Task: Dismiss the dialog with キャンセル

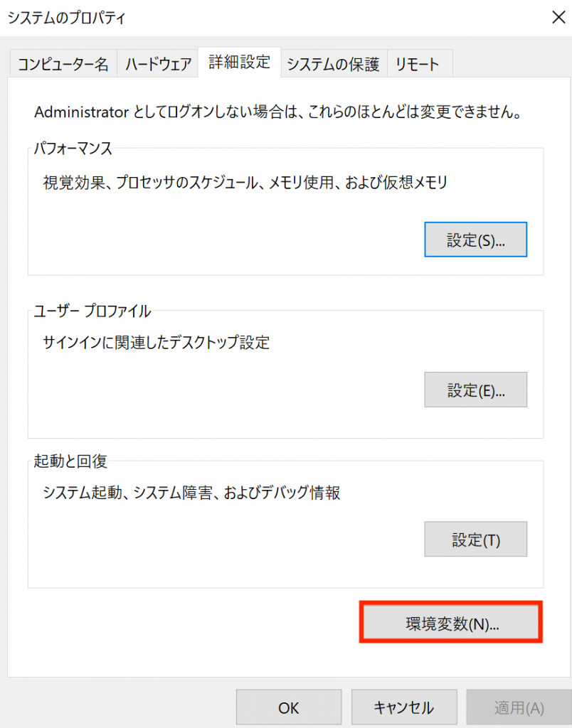Action: click(404, 707)
